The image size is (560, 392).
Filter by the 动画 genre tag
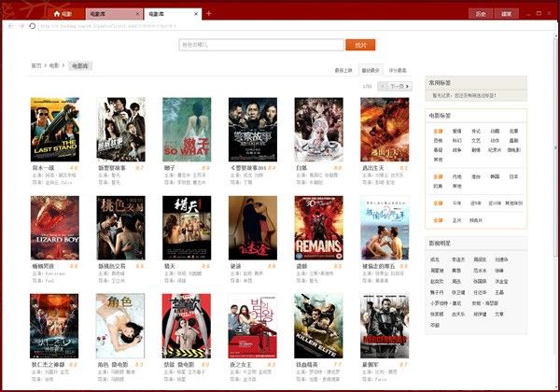click(x=495, y=131)
